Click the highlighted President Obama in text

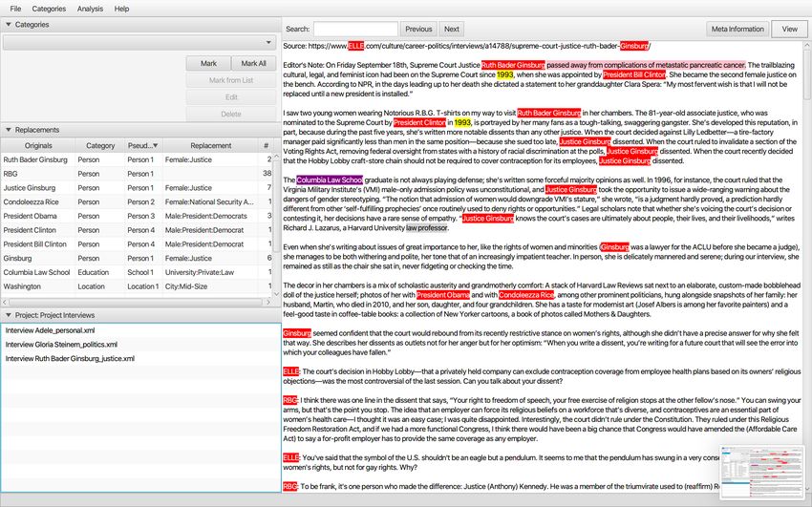[443, 295]
